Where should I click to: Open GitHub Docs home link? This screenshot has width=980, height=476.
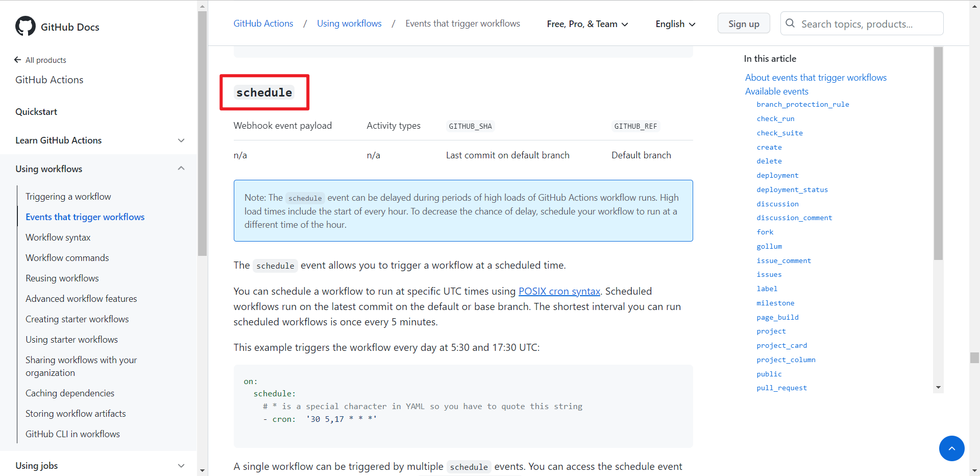tap(70, 27)
